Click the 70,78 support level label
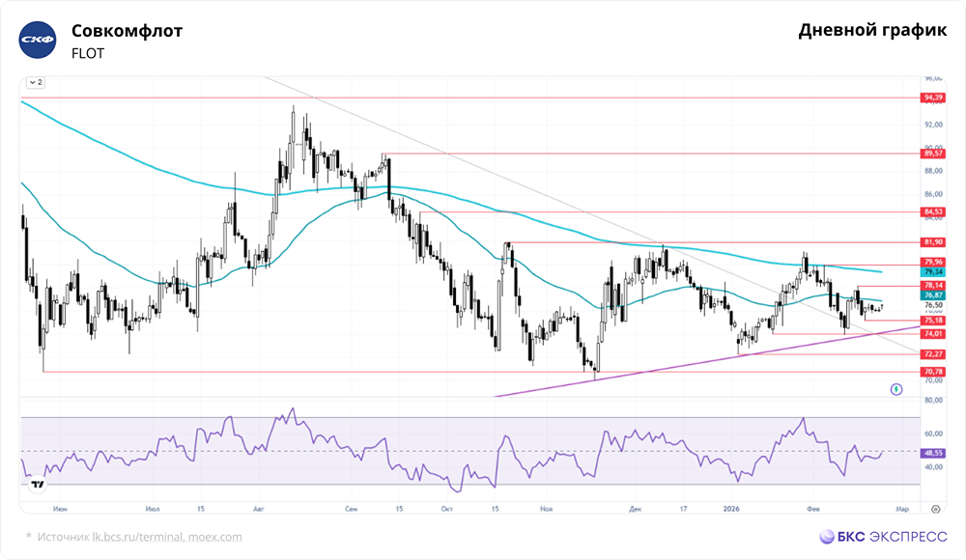Screen dimensions: 966x560 tap(933, 372)
